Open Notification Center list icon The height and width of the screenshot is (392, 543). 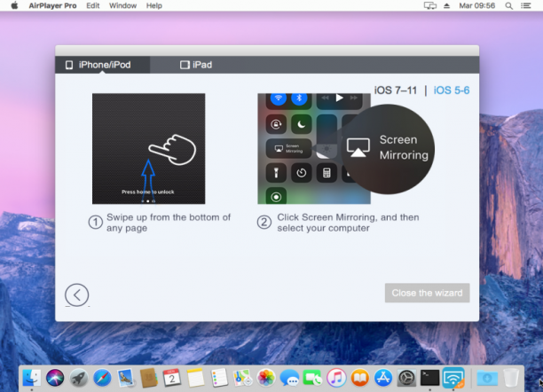[525, 5]
